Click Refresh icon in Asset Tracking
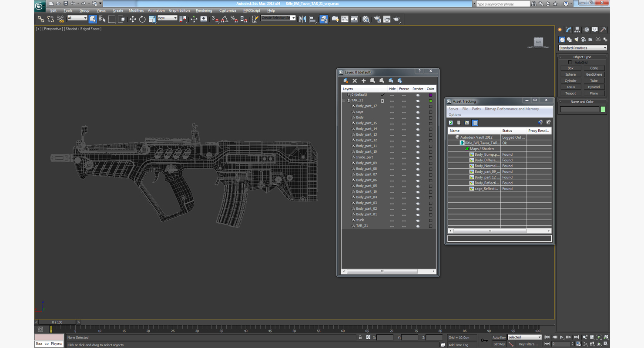Screen dimensions: 644x348 (451, 123)
